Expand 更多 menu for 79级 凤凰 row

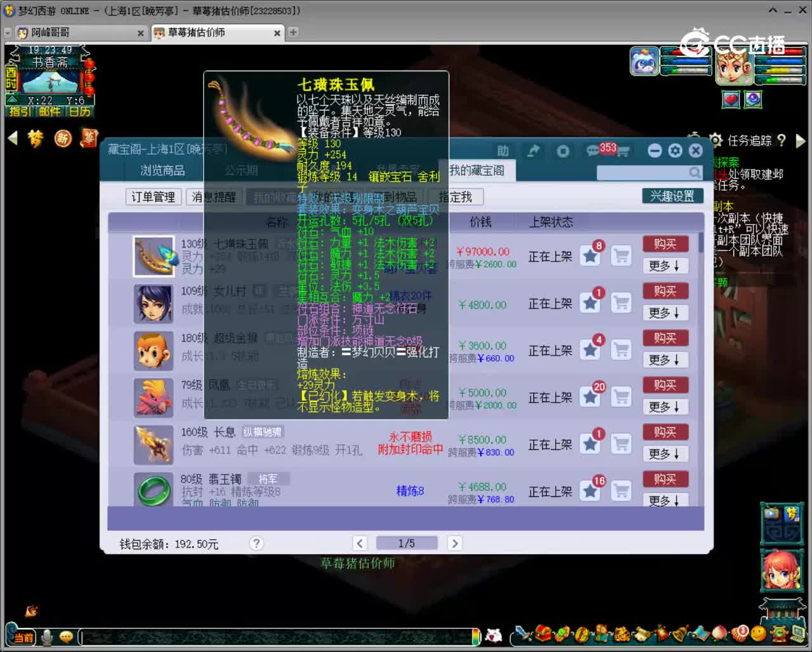(665, 407)
